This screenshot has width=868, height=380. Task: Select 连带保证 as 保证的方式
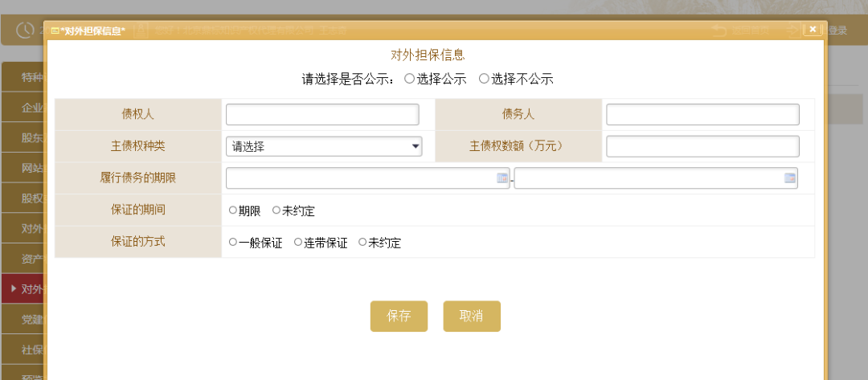[x=298, y=242]
